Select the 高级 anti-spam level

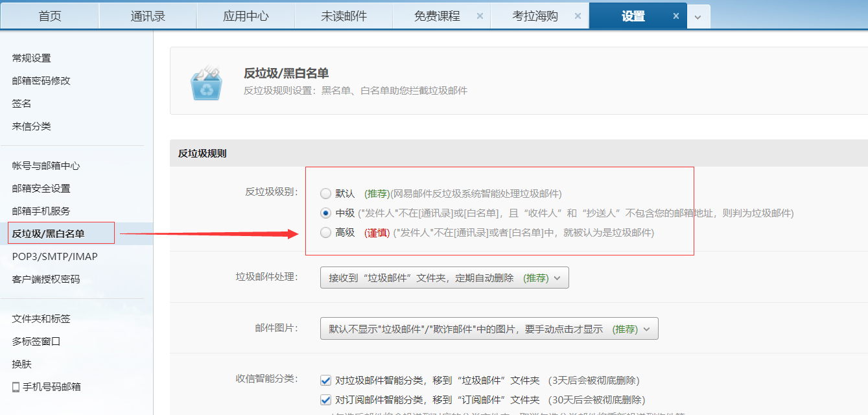click(325, 233)
